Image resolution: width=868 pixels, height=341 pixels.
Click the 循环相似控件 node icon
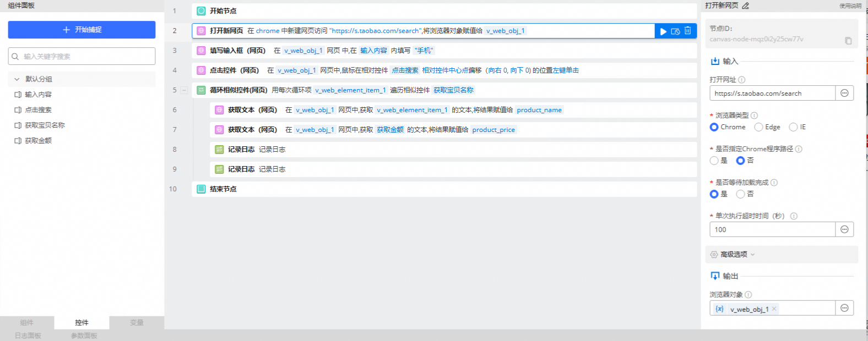pos(201,90)
